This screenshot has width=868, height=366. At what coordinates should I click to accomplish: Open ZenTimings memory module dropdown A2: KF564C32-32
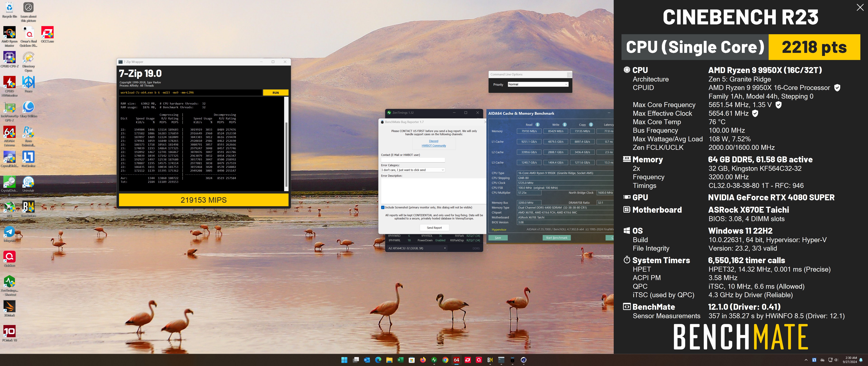(417, 248)
